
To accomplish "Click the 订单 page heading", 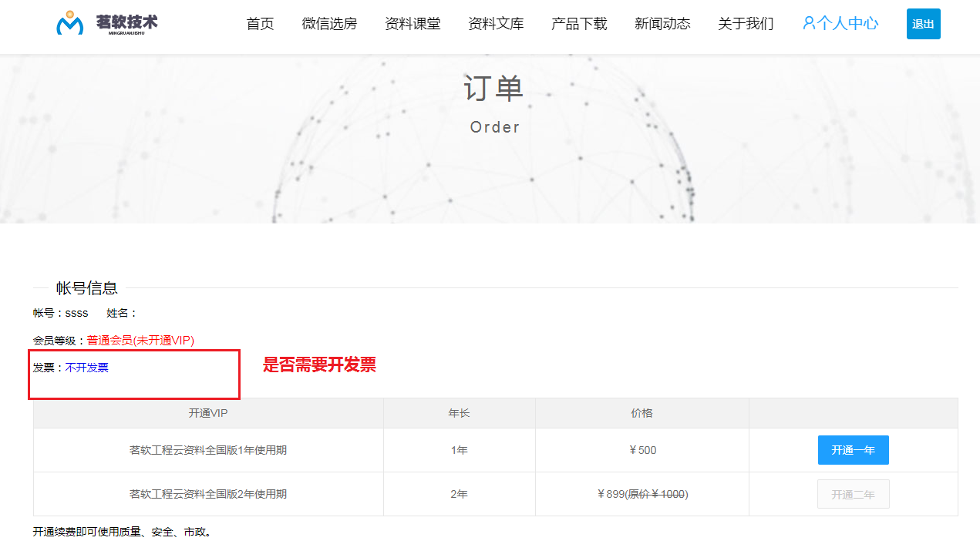I will tap(494, 89).
